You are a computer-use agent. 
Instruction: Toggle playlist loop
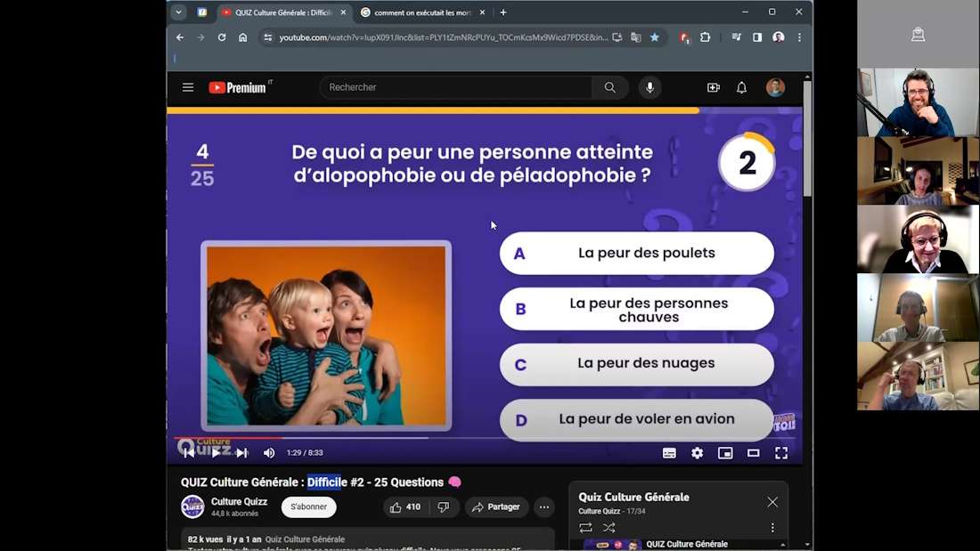tap(585, 528)
